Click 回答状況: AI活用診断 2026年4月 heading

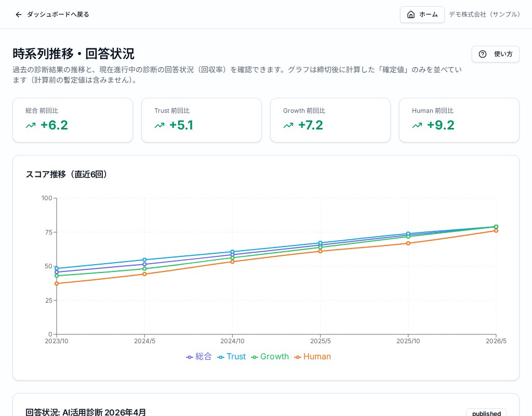tap(86, 412)
